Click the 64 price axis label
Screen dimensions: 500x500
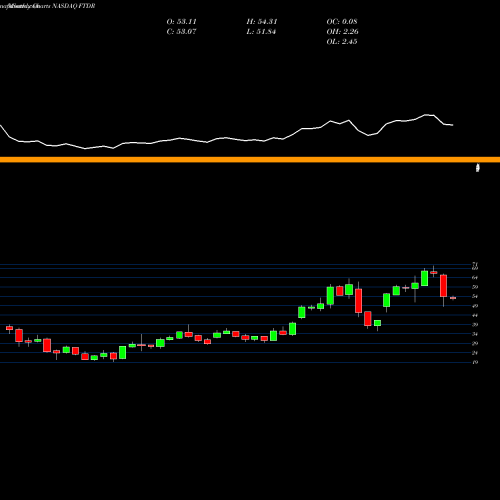(475, 277)
